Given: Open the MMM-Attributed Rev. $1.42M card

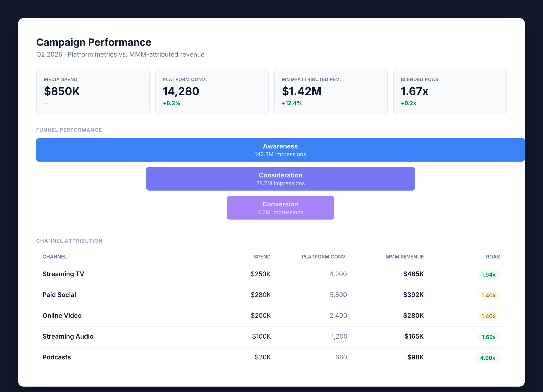Looking at the screenshot, I should (x=331, y=91).
